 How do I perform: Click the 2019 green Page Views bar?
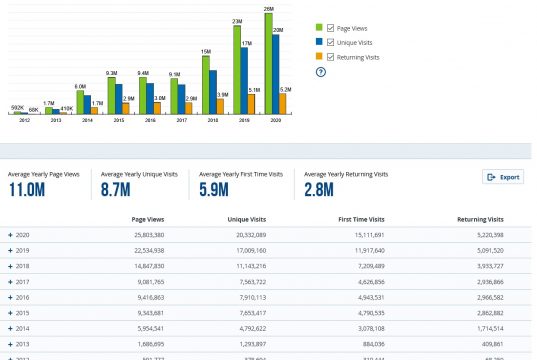click(237, 70)
